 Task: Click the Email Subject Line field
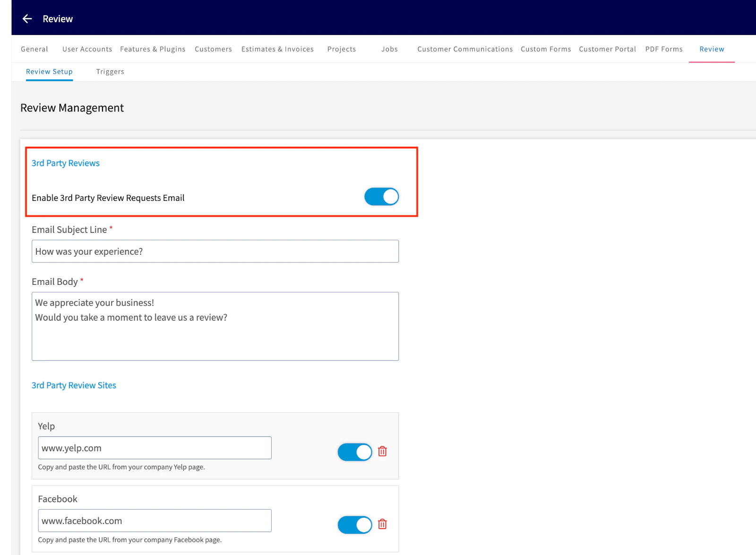215,251
